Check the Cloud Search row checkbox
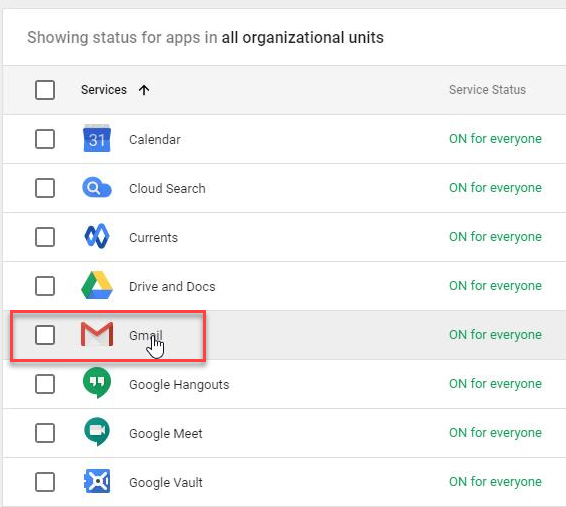Screen dimensions: 566x507 [45, 188]
